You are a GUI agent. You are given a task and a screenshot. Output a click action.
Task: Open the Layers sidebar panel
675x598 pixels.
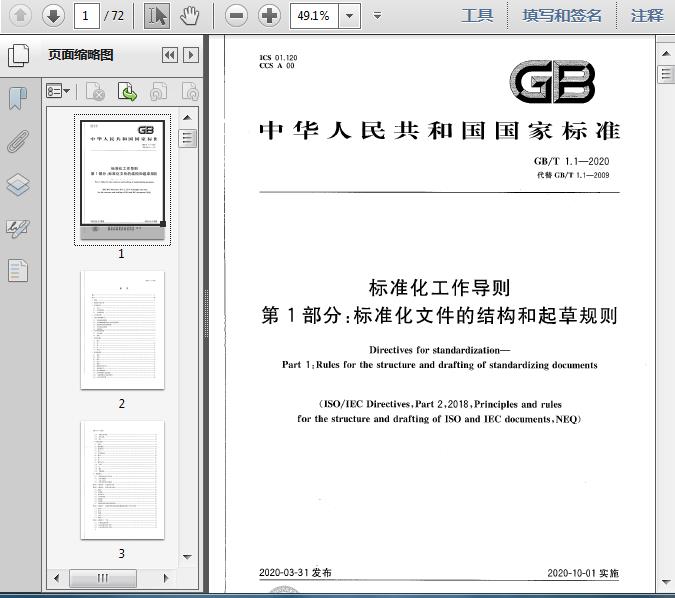[18, 185]
